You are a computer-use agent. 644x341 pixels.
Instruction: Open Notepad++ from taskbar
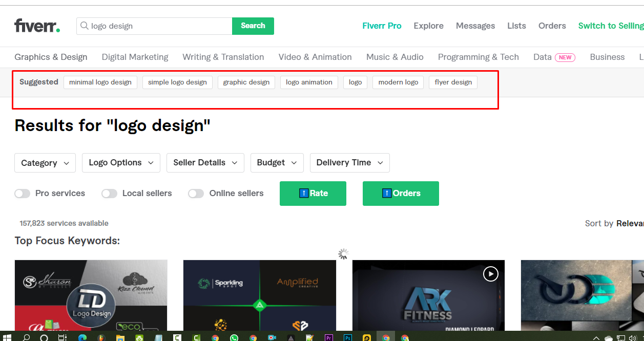click(309, 337)
